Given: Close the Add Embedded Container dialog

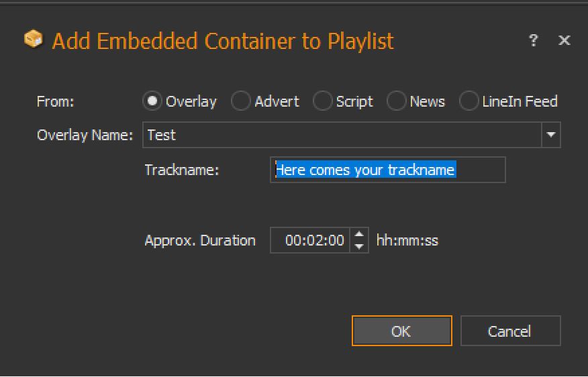Looking at the screenshot, I should click(565, 41).
